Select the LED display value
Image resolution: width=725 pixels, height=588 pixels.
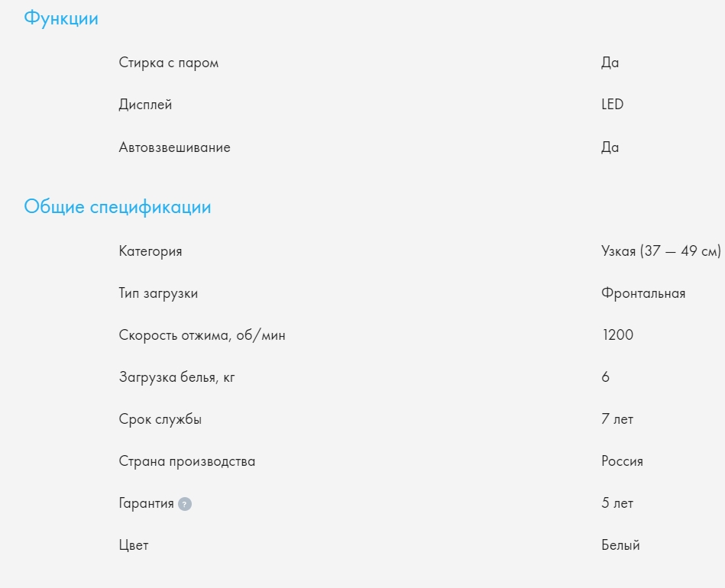[613, 105]
